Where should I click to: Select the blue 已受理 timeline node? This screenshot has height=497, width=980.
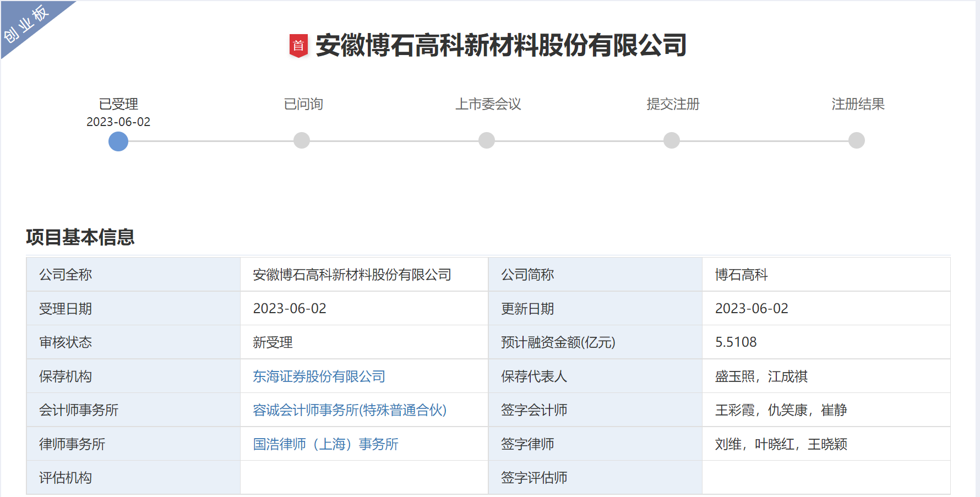click(118, 141)
